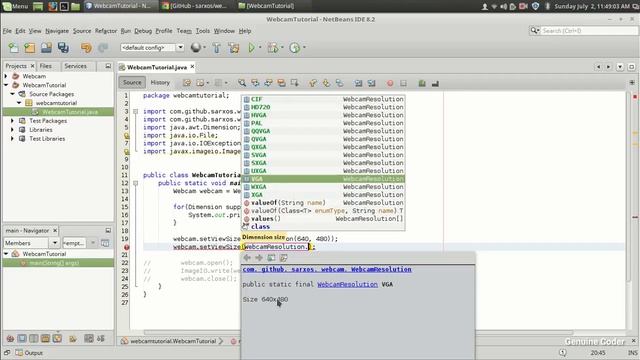Image resolution: width=640 pixels, height=360 pixels.
Task: Click the red stop macro recording icon
Action: [x=390, y=83]
